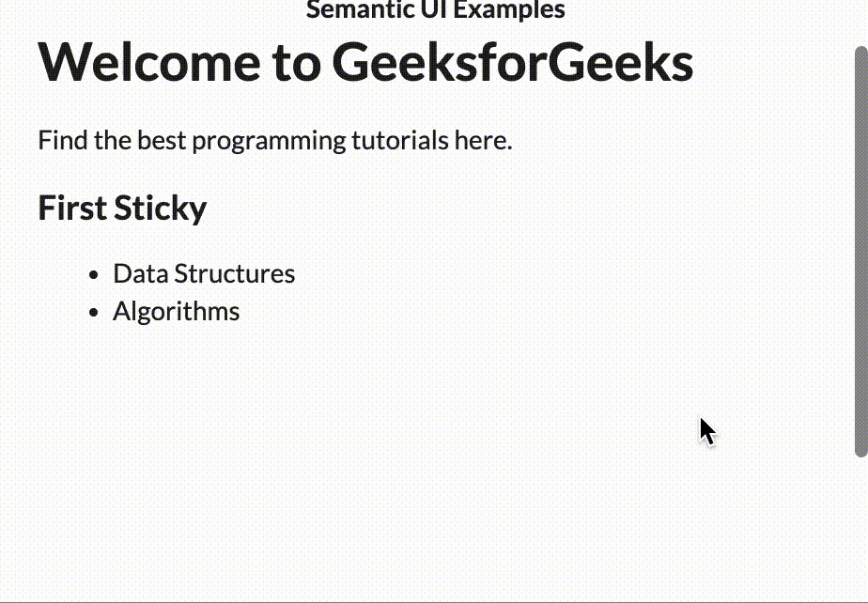Viewport: 868px width, 603px height.
Task: Click "First" in the First Sticky heading
Action: click(x=71, y=208)
